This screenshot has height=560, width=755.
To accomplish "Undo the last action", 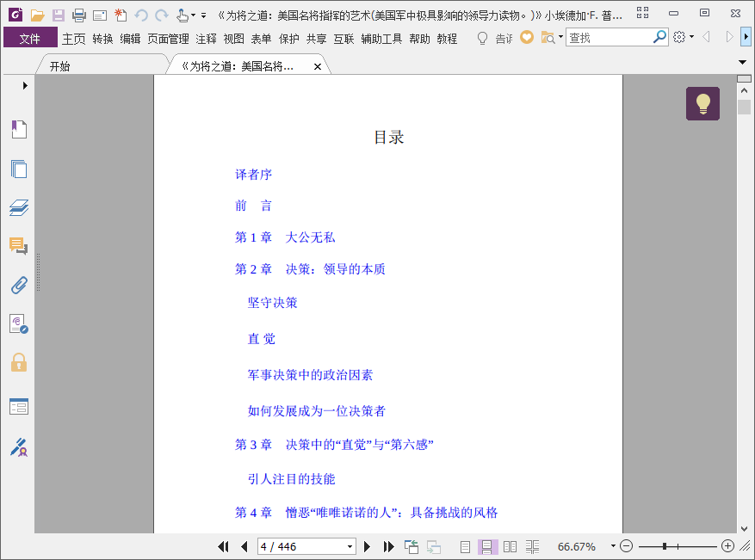I will coord(141,15).
